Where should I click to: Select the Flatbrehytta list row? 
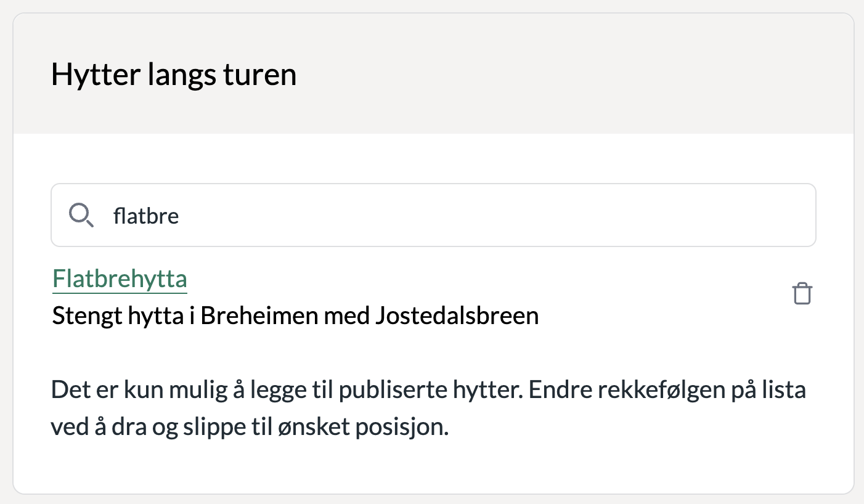click(433, 298)
